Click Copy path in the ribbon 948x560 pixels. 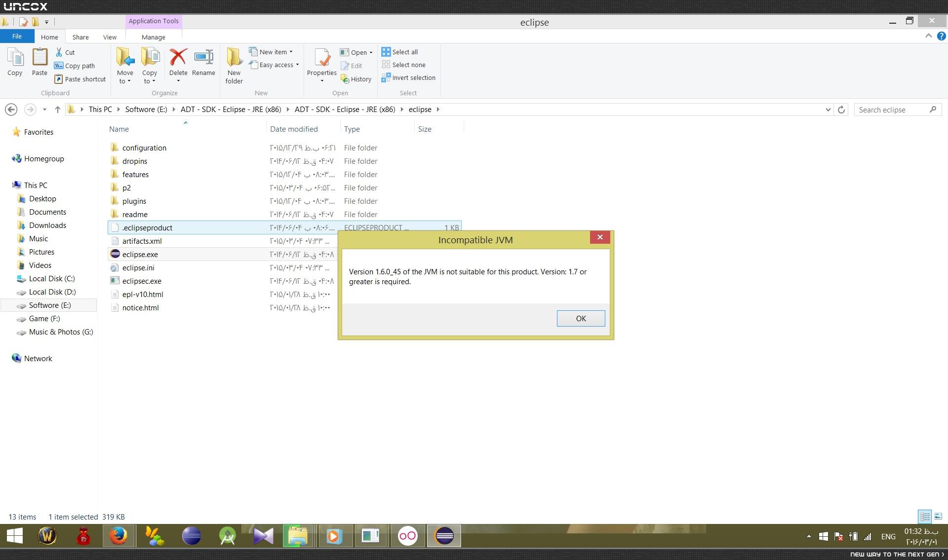pyautogui.click(x=75, y=66)
